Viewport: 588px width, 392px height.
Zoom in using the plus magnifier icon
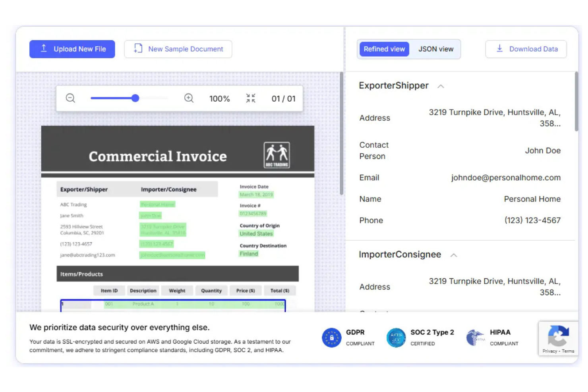coord(189,98)
